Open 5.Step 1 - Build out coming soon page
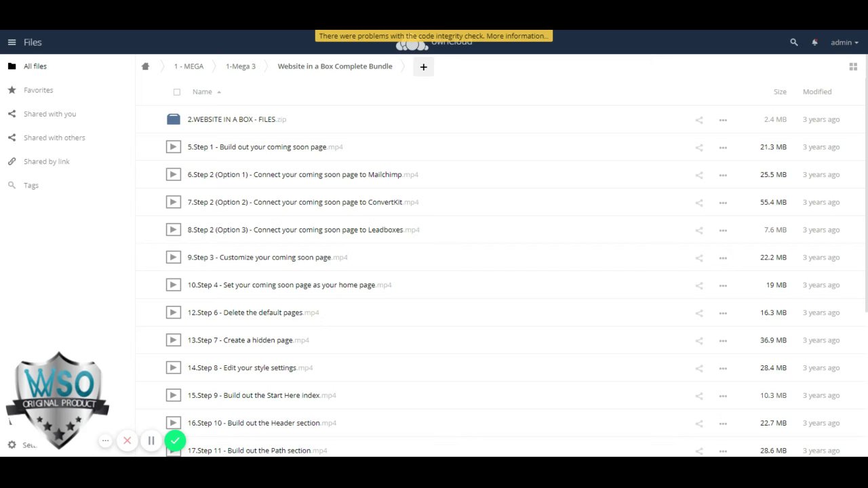 click(x=265, y=147)
